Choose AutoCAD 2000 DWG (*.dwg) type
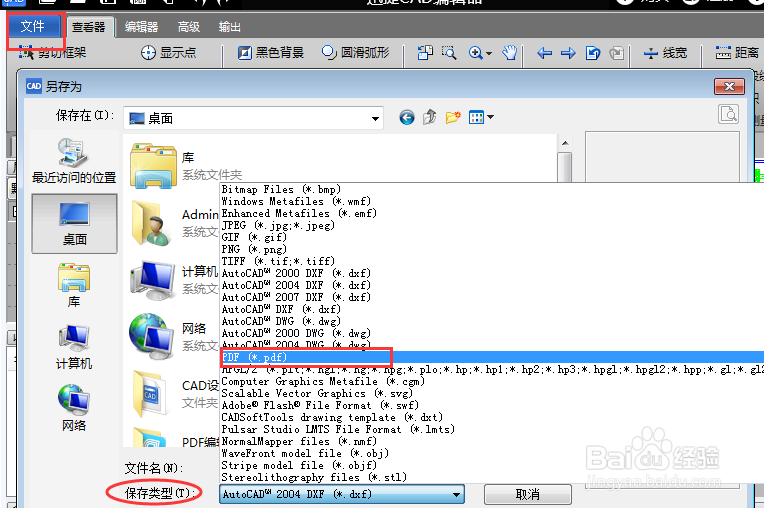Image resolution: width=764 pixels, height=508 pixels. coord(296,333)
